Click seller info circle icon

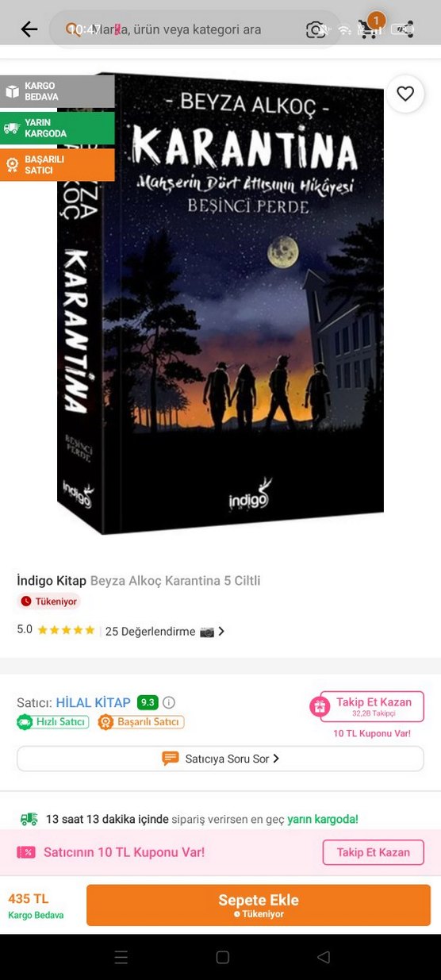pos(169,702)
